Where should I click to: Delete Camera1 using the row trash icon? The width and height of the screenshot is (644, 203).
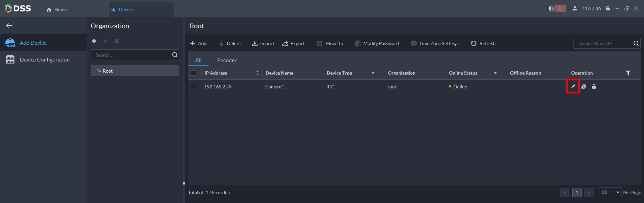[594, 86]
